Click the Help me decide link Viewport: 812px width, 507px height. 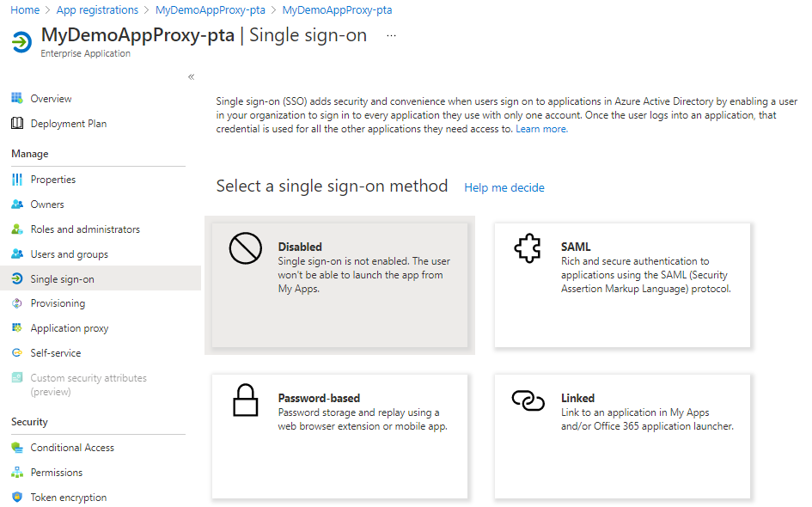tap(504, 188)
